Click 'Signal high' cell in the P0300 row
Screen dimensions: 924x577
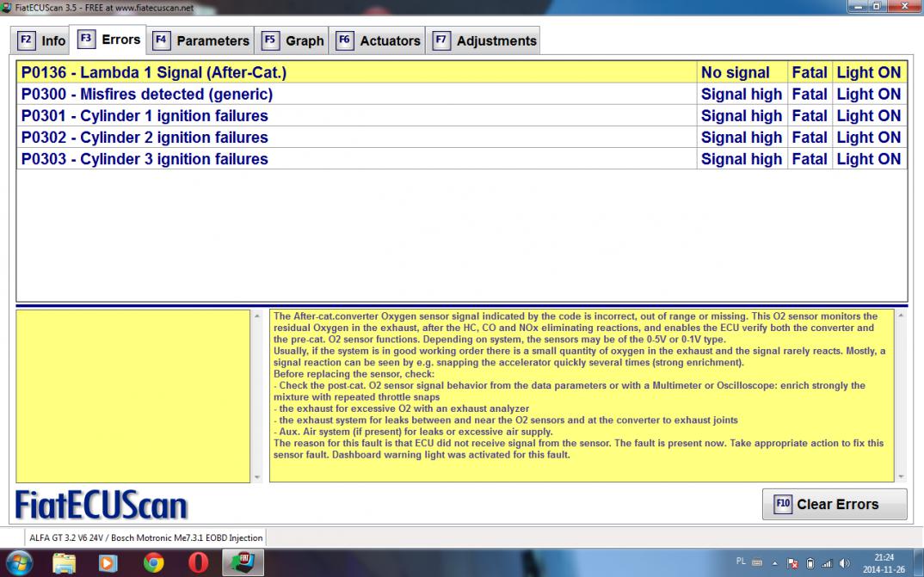742,95
